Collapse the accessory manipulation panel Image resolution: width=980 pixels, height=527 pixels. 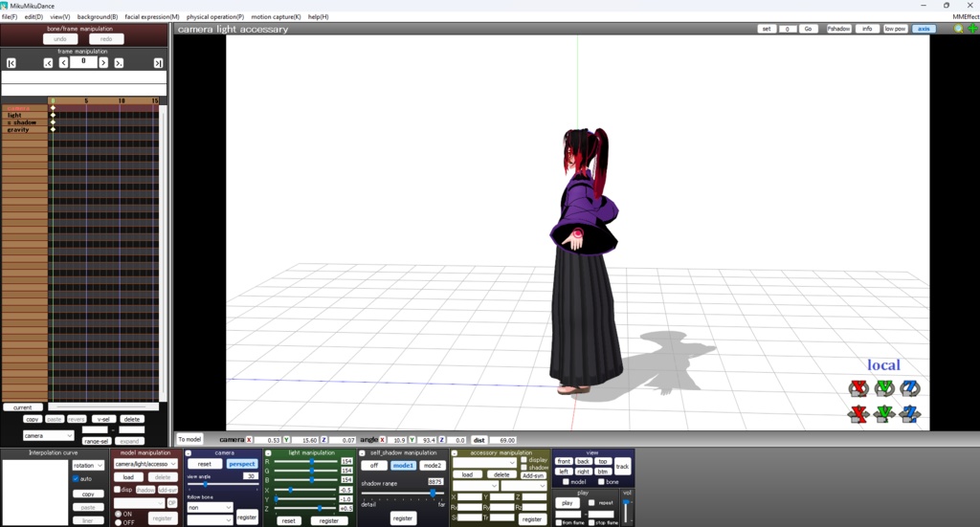(x=455, y=453)
